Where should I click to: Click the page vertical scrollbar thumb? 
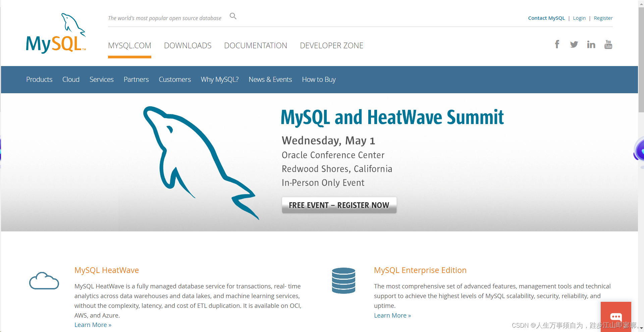click(x=641, y=60)
